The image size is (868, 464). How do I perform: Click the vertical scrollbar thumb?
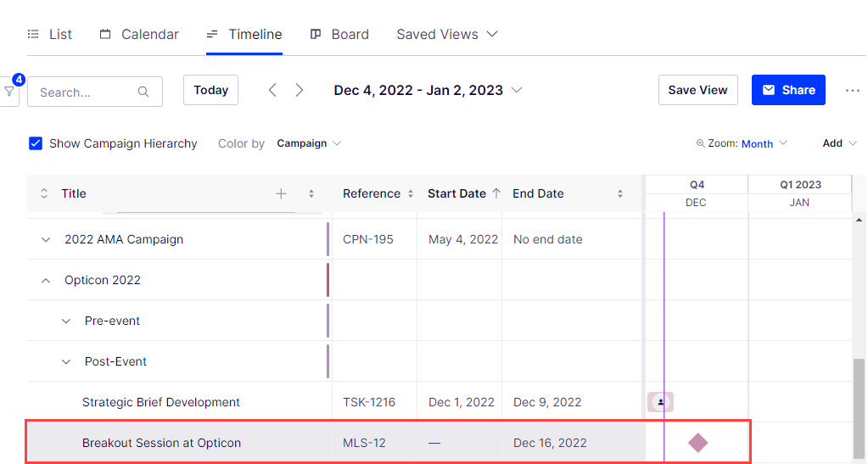[859, 410]
